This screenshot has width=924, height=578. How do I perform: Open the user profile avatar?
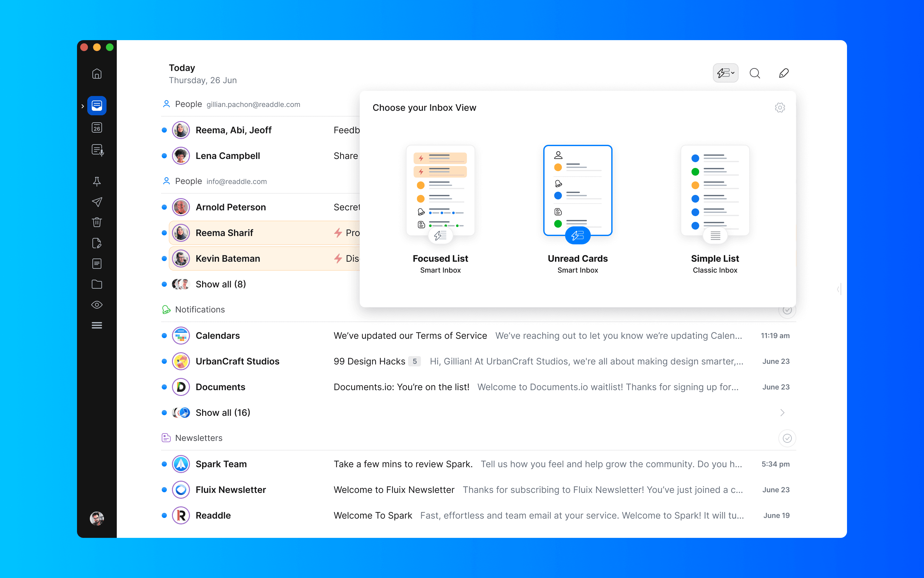[97, 518]
